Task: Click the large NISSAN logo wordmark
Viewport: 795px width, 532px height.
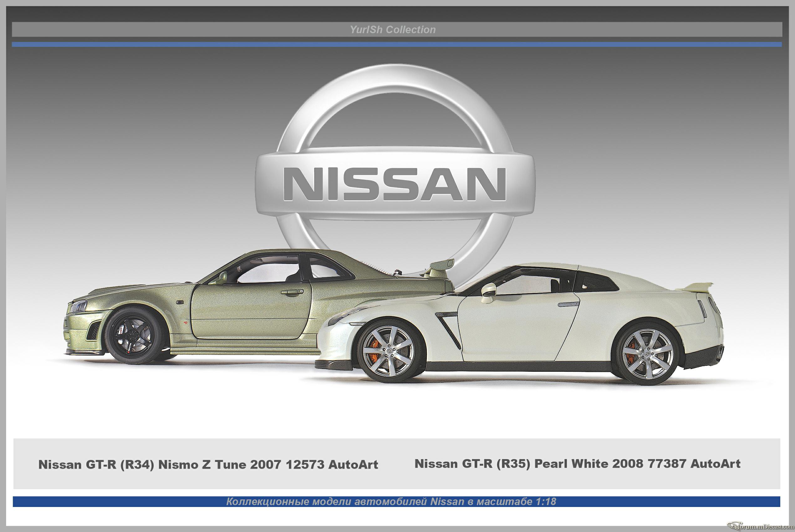Action: pos(394,184)
